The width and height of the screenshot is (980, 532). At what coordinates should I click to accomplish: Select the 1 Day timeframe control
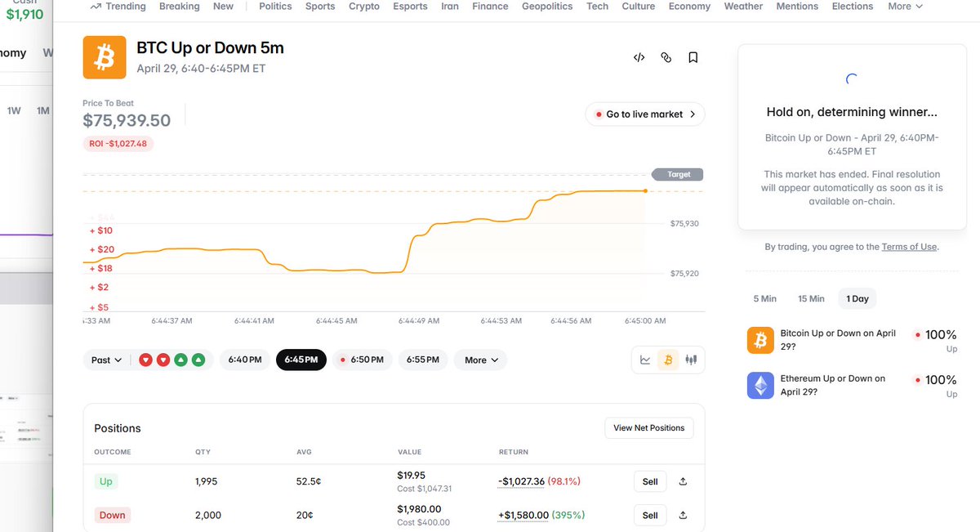tap(857, 298)
